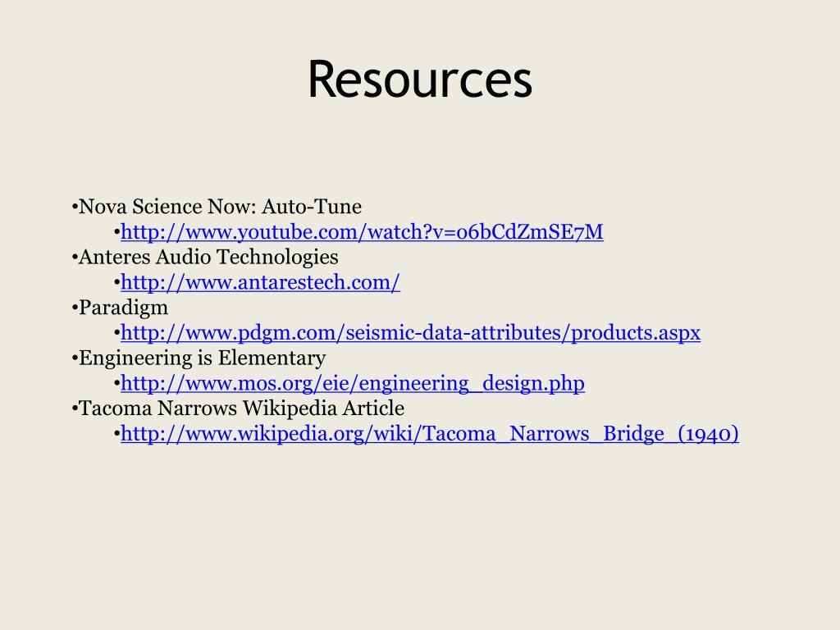Open the antarestech.com link

(x=260, y=283)
